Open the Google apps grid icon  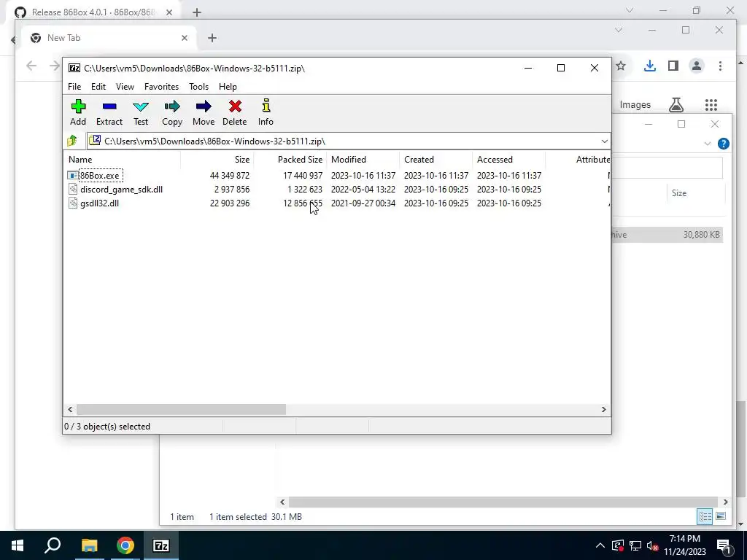711,105
